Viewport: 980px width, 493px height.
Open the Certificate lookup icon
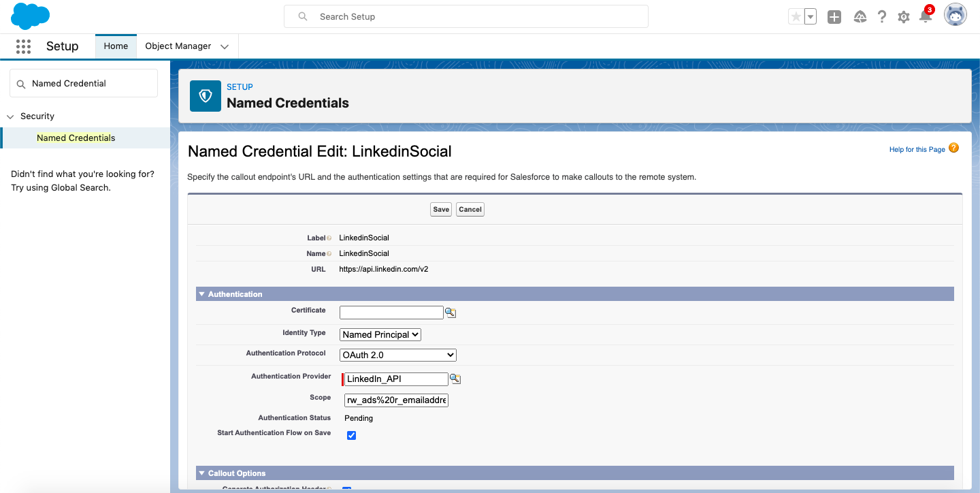pyautogui.click(x=451, y=313)
